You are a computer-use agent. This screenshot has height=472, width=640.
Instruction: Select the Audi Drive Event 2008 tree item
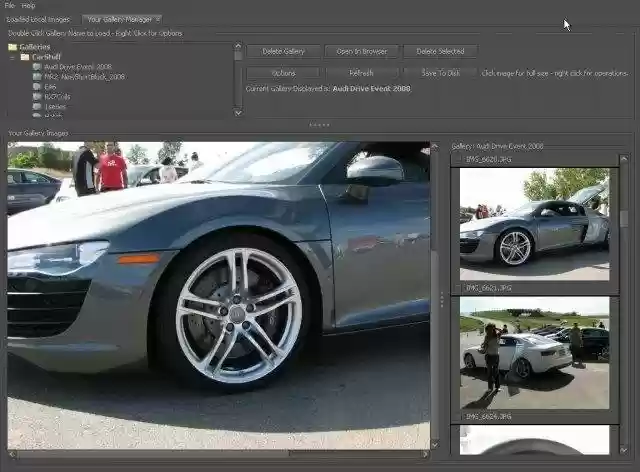click(78, 67)
